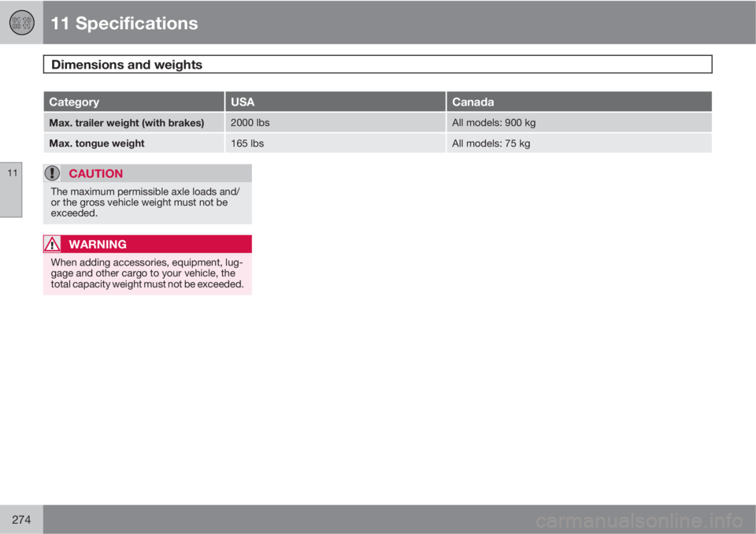Image resolution: width=756 pixels, height=534 pixels.
Task: Click the CAUTION exclamation circle icon
Action: click(53, 173)
